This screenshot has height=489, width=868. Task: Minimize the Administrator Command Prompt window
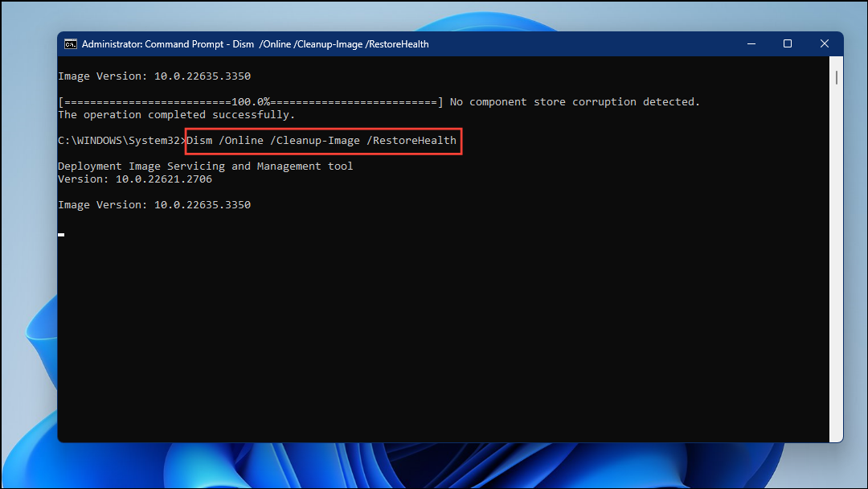coord(751,43)
